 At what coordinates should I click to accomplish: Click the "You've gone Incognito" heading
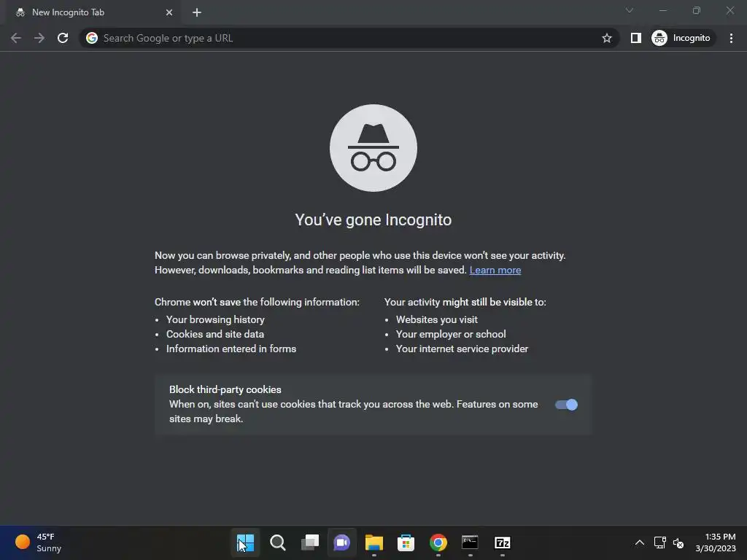click(373, 220)
